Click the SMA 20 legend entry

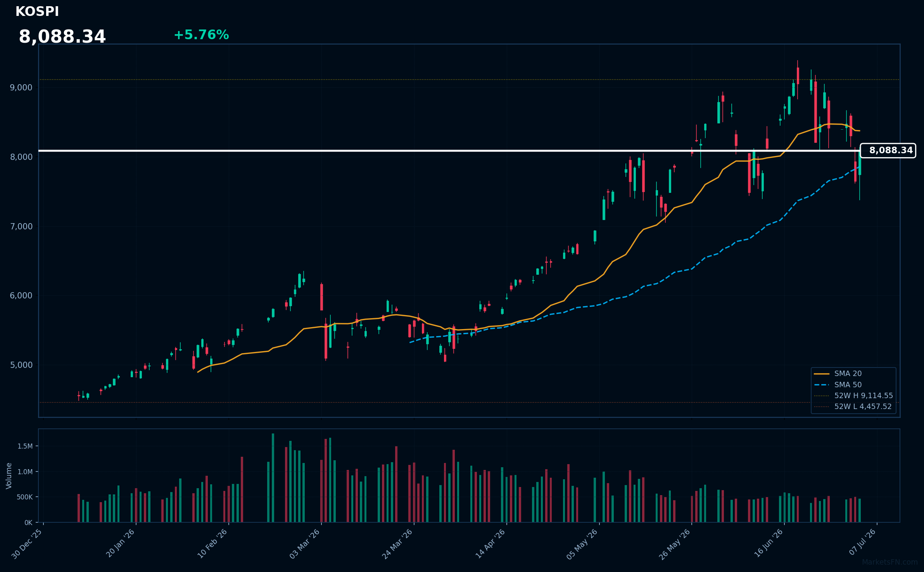coord(838,374)
